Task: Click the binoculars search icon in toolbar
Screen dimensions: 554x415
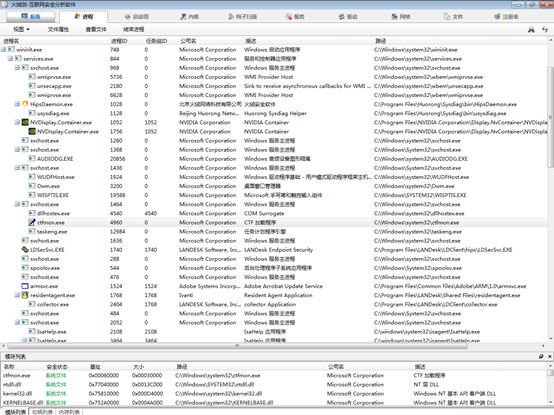Action: coord(531,30)
